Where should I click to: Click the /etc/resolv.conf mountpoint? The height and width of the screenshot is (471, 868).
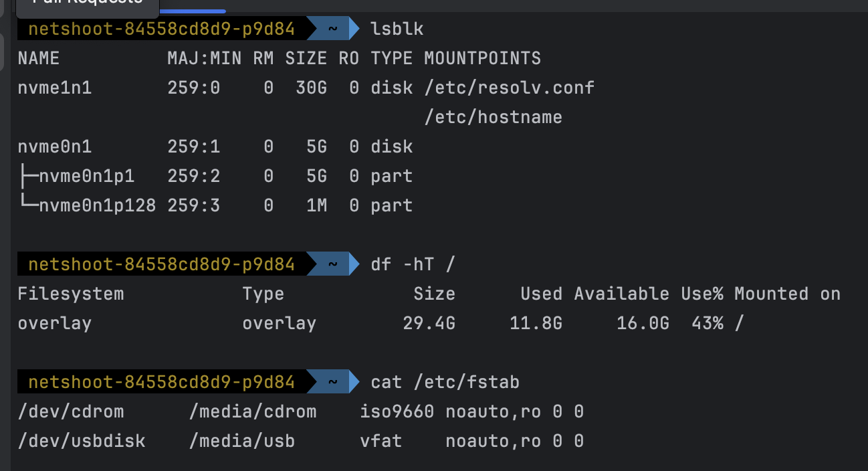coord(509,88)
